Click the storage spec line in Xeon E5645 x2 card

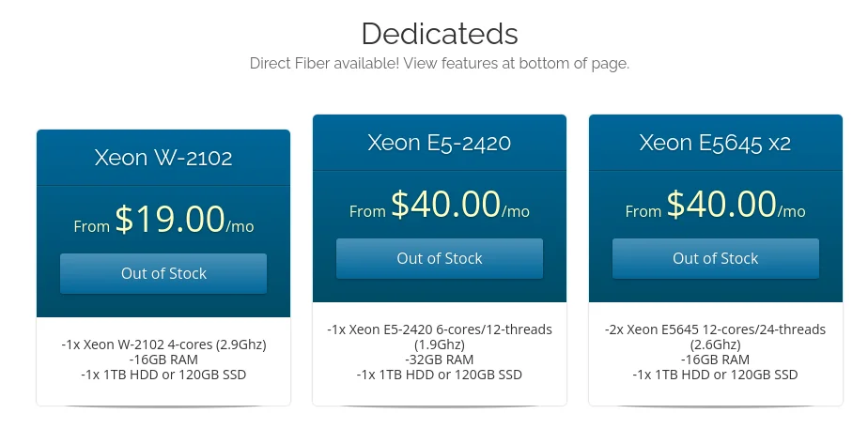pos(715,375)
